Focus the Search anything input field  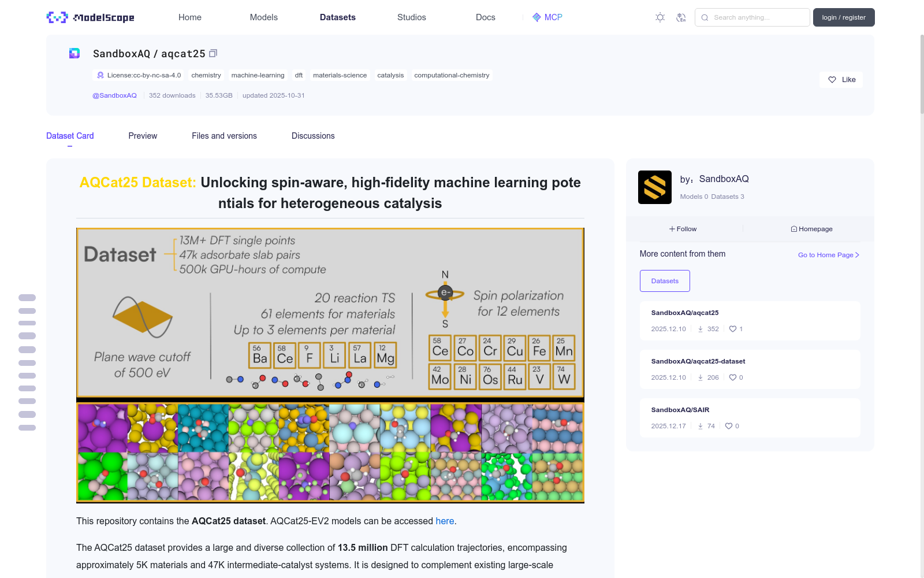click(752, 17)
